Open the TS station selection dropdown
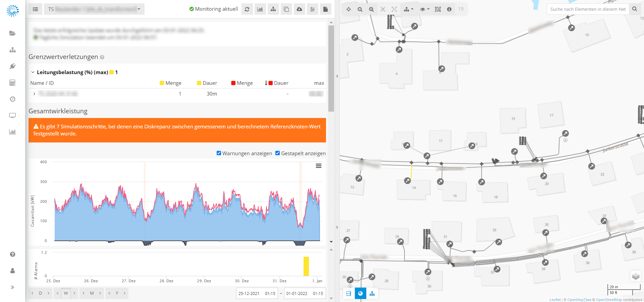Screen dimensions: 644x302 (94, 9)
